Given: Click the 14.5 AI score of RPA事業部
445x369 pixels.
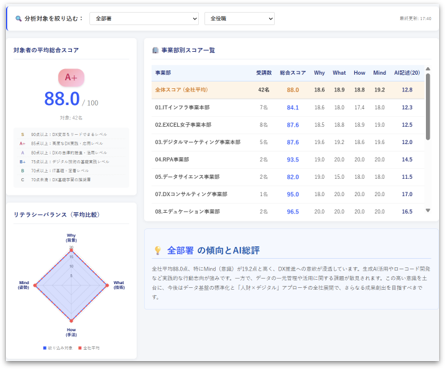Looking at the screenshot, I should pos(407,159).
